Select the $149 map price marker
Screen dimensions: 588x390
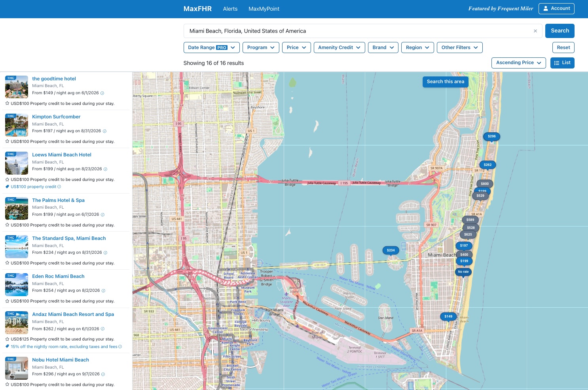point(448,316)
